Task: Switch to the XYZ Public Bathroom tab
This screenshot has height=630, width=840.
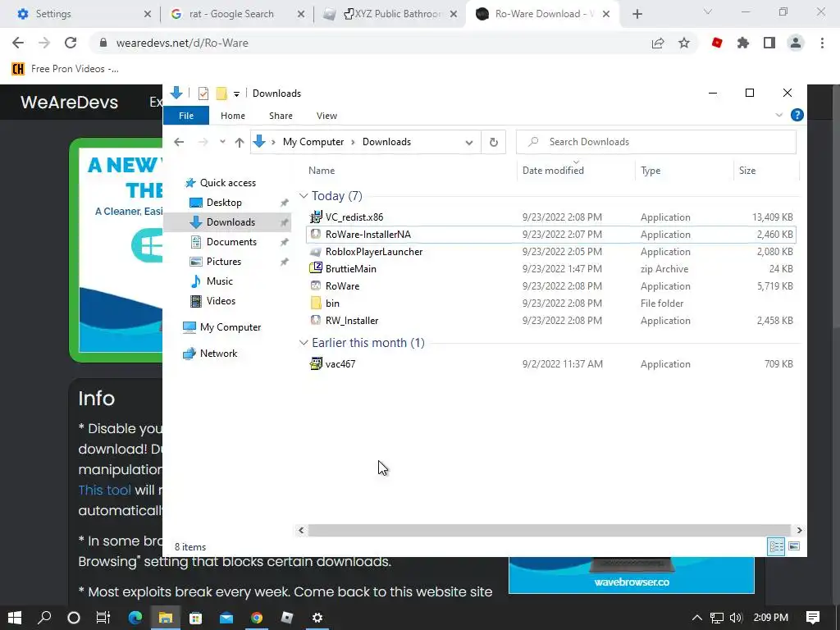Action: 390,14
